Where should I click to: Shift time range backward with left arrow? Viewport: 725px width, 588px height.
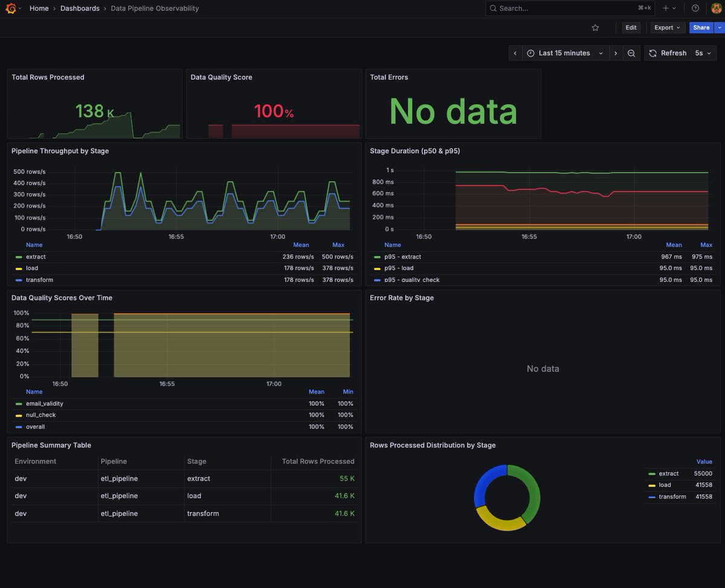tap(515, 53)
